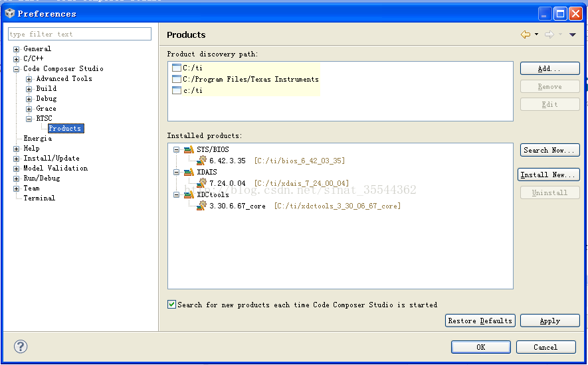Select Terminal in the preferences tree
Screen dimensions: 588x365
tap(39, 198)
